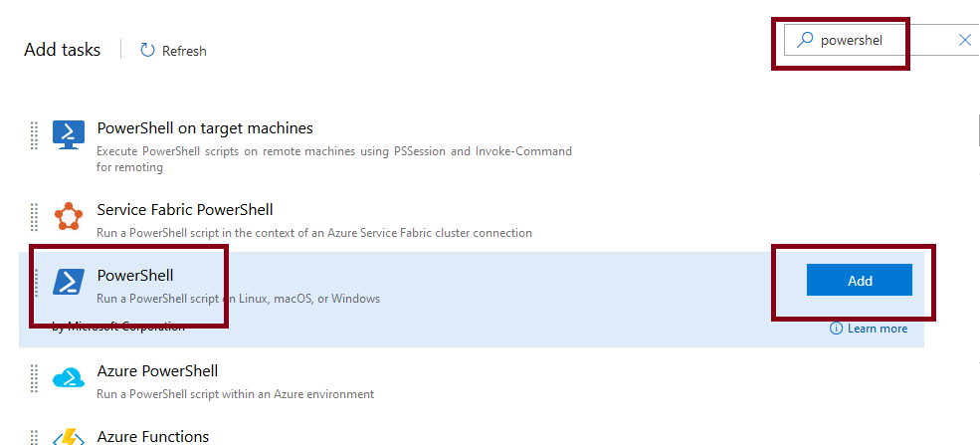
Task: Grab the drag handle beside Azure PowerShell
Action: coord(34,378)
